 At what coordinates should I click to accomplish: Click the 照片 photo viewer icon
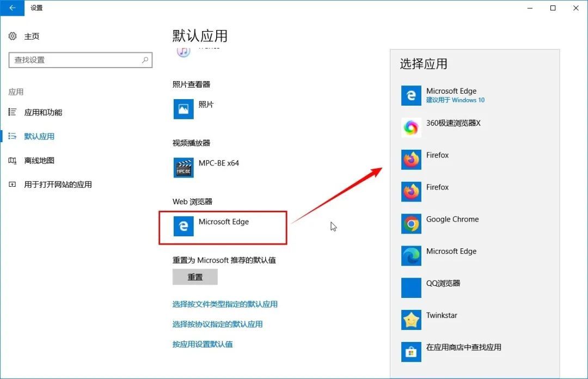point(183,109)
